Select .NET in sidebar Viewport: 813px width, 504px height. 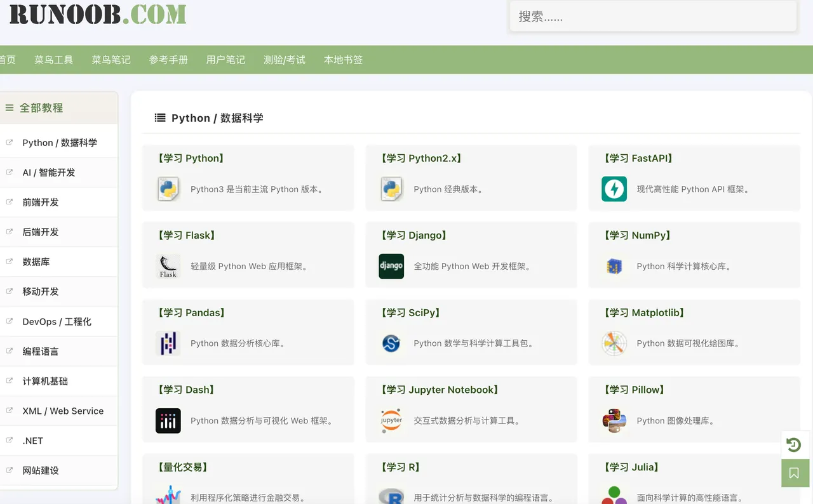click(x=58, y=441)
